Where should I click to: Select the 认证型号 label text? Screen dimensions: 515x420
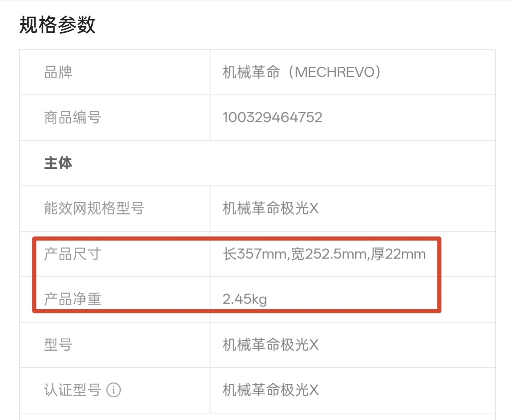pyautogui.click(x=73, y=390)
